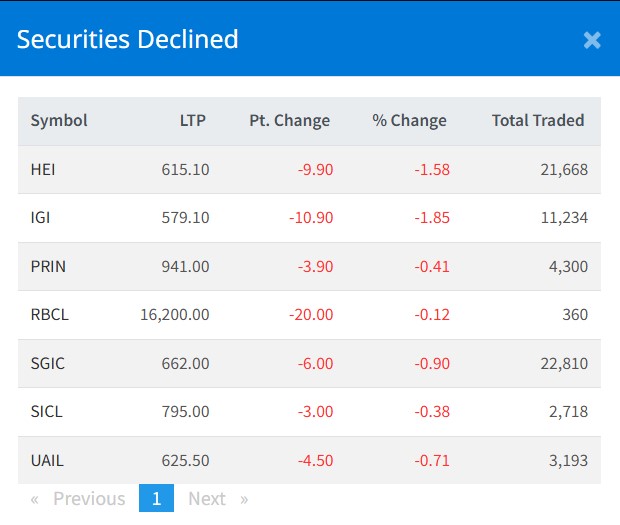Close the Securities Declined dialog
The height and width of the screenshot is (525, 620).
(x=591, y=40)
